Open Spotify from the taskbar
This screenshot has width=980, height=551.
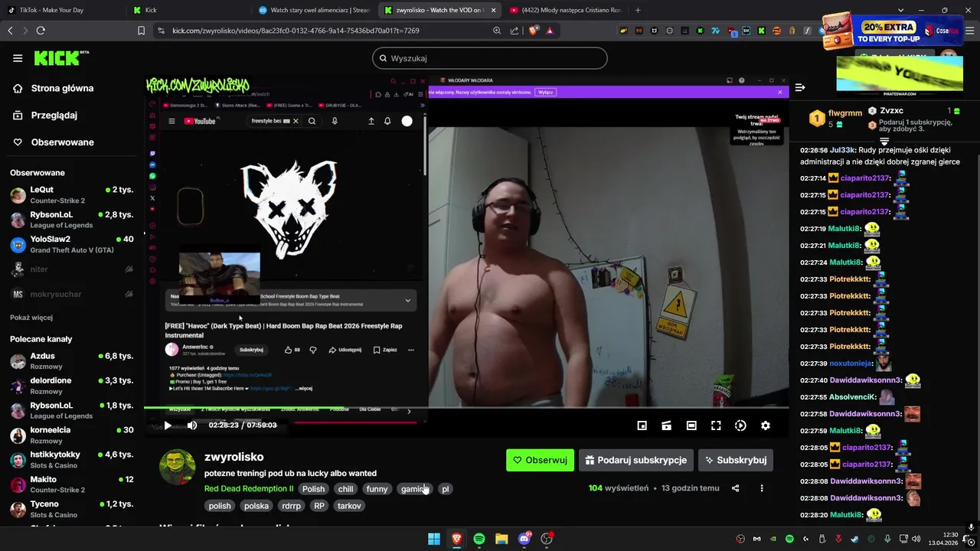point(479,539)
